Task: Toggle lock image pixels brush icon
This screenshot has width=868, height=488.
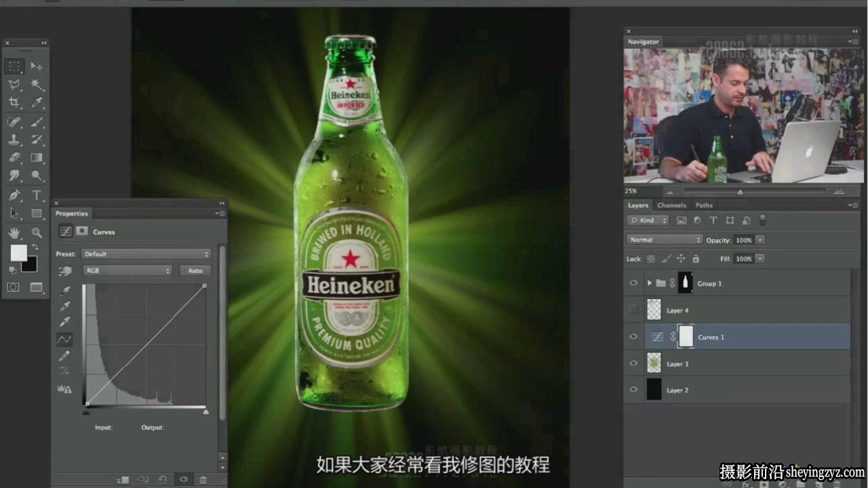Action: click(x=666, y=259)
